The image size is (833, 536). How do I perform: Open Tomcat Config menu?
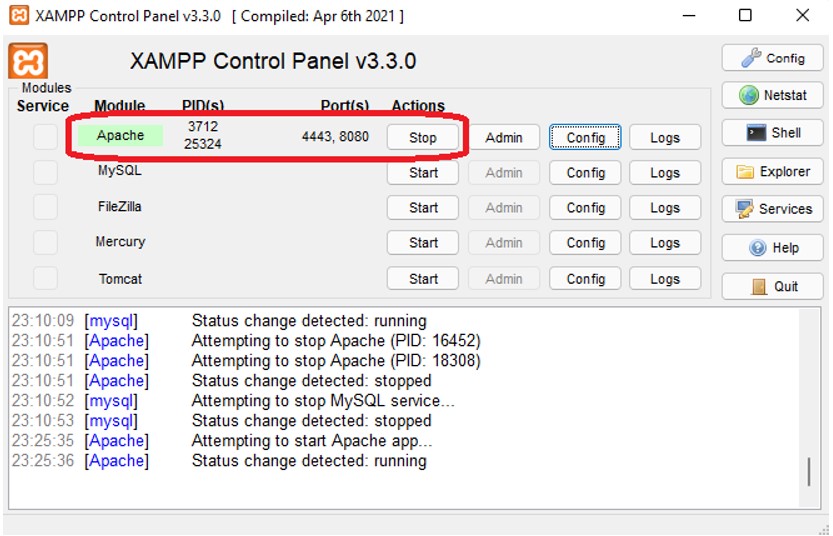click(x=585, y=279)
